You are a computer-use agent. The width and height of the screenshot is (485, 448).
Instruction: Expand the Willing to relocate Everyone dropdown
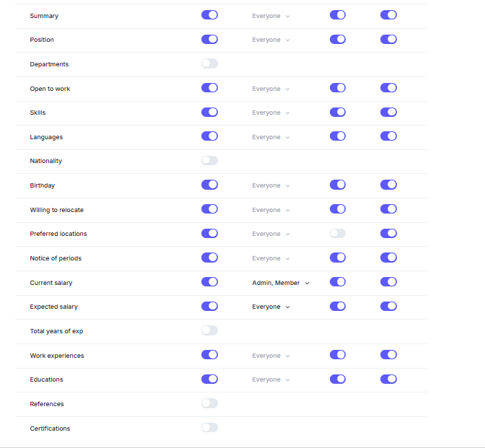pyautogui.click(x=271, y=210)
